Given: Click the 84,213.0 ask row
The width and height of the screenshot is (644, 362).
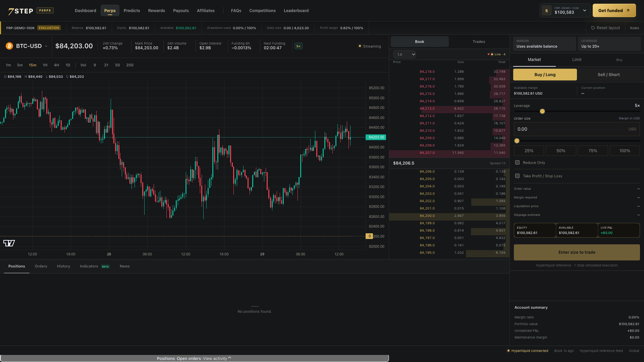Looking at the screenshot, I should (449, 109).
